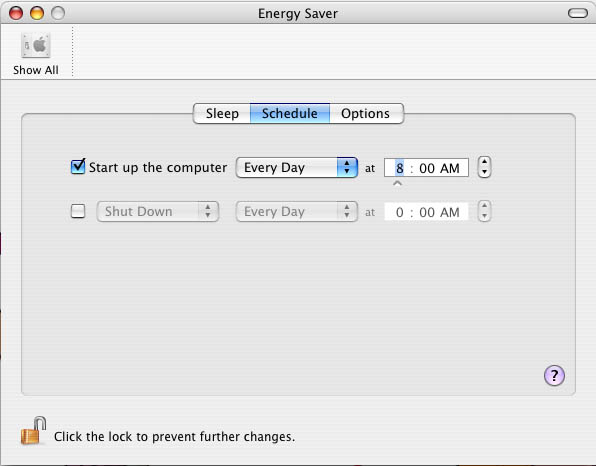Click the startup time stepper arrows

pyautogui.click(x=484, y=167)
